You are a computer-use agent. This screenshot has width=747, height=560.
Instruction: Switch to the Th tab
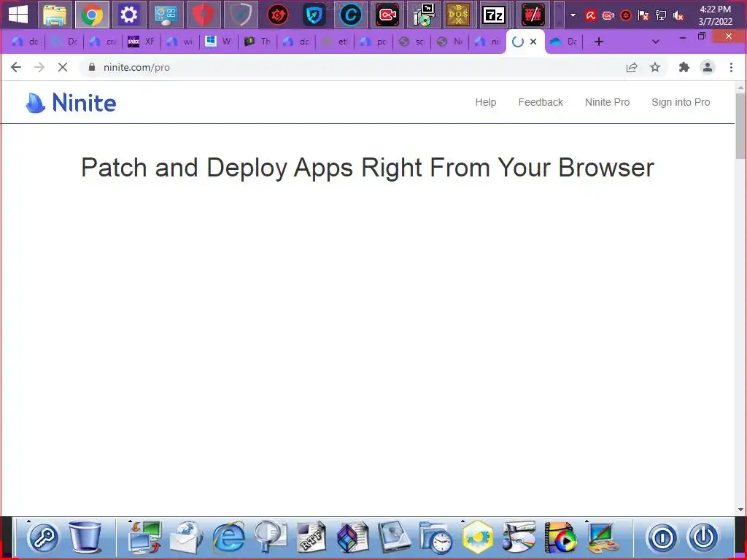click(258, 42)
